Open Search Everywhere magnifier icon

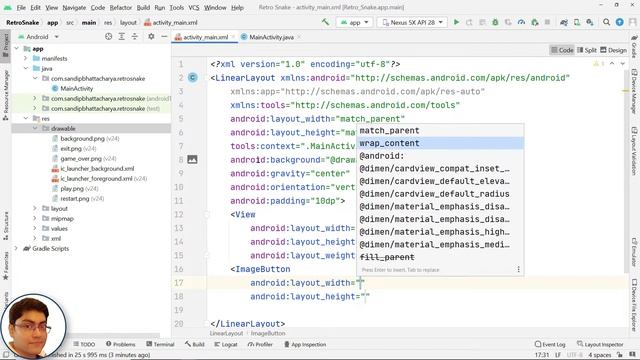pyautogui.click(x=607, y=22)
